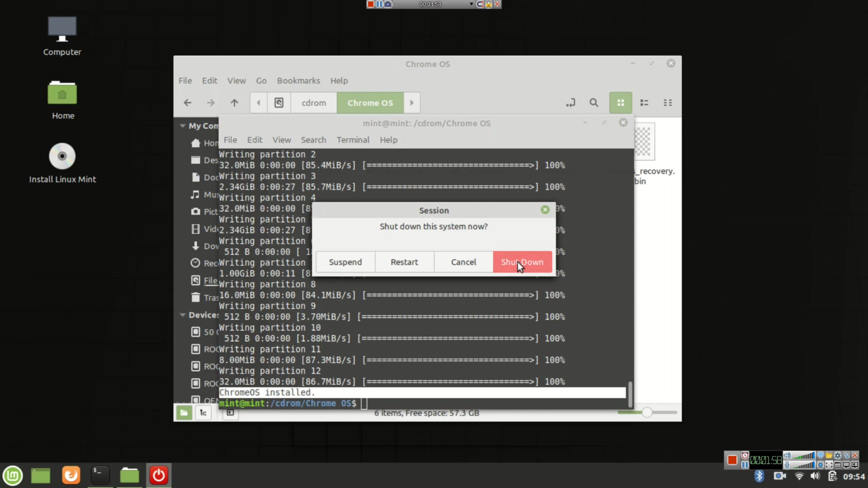The width and height of the screenshot is (868, 488).
Task: Pause the recording in the top toolbar
Action: pyautogui.click(x=380, y=4)
